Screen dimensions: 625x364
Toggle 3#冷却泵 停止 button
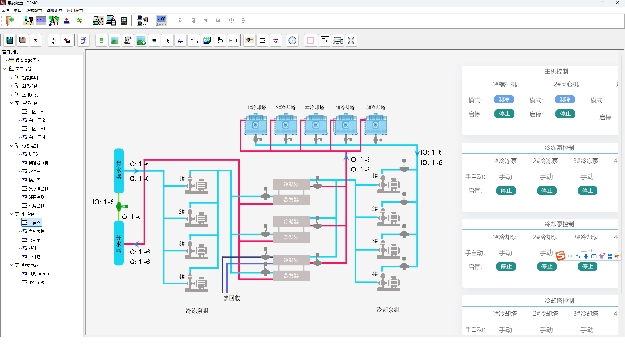587,266
